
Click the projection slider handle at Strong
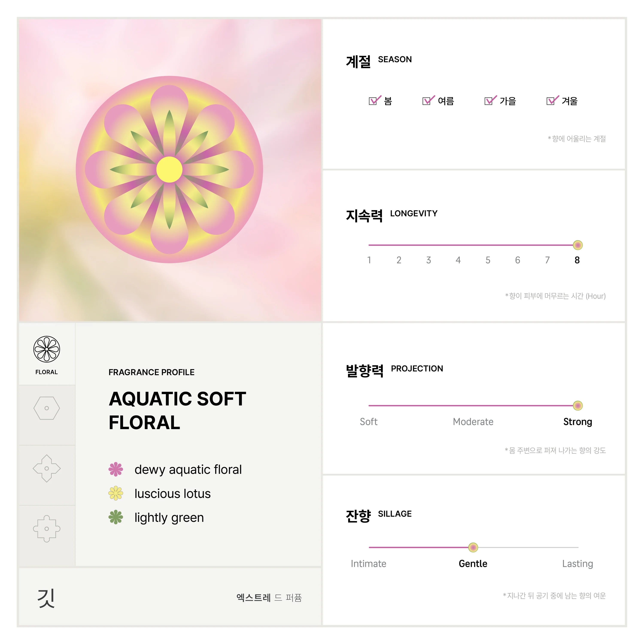[x=578, y=406]
